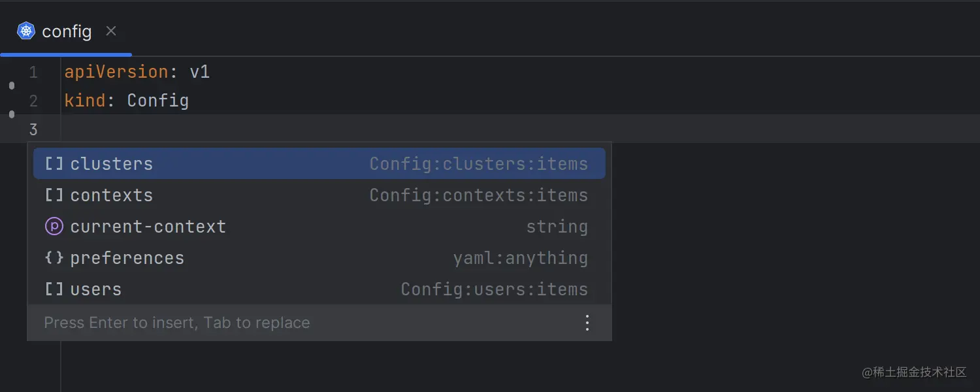
Task: Close the config tab
Action: pyautogui.click(x=110, y=30)
